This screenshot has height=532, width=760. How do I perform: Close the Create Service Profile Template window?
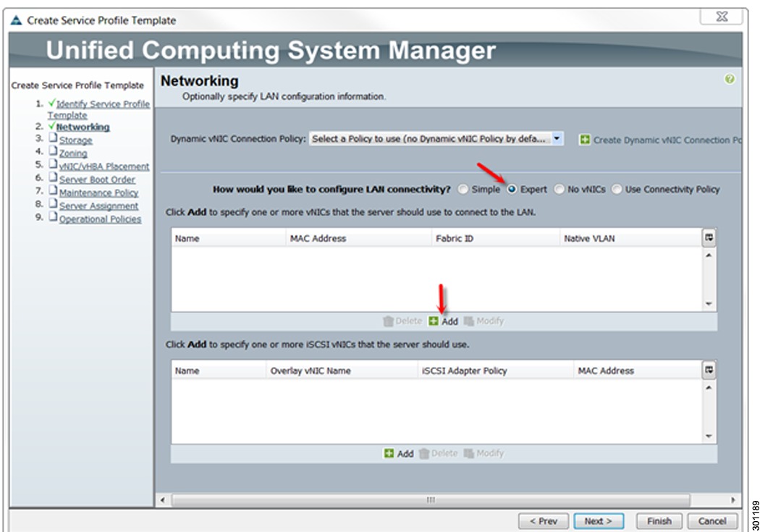(722, 16)
